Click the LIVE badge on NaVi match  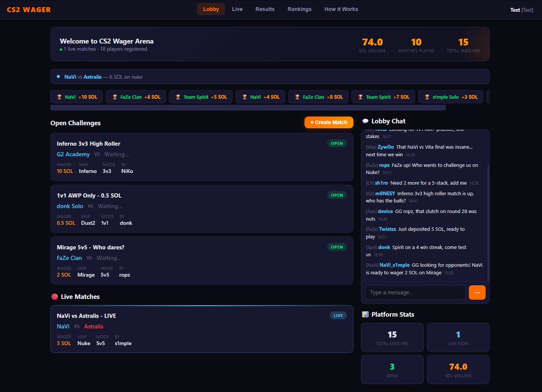(338, 316)
